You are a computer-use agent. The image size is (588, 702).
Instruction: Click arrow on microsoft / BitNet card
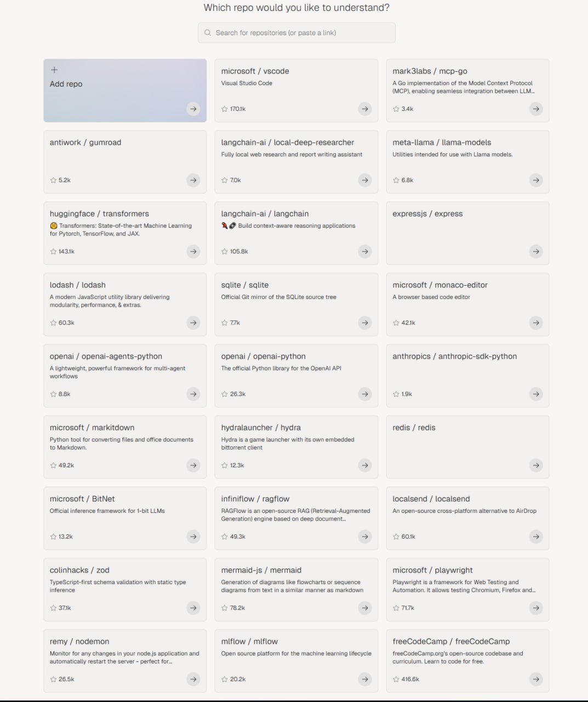193,537
